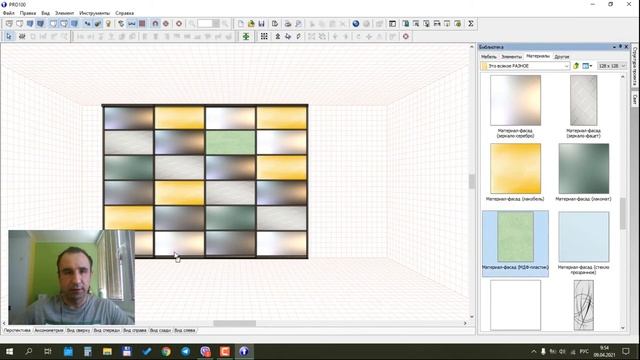Pin the Библиотека panel
Image resolution: width=640 pixels, height=360 pixels.
click(x=620, y=47)
